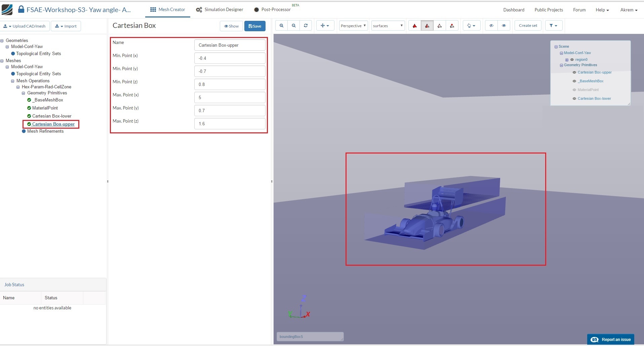Viewport: 644px width, 346px height.
Task: Click the zoom out magnifier icon
Action: point(293,26)
